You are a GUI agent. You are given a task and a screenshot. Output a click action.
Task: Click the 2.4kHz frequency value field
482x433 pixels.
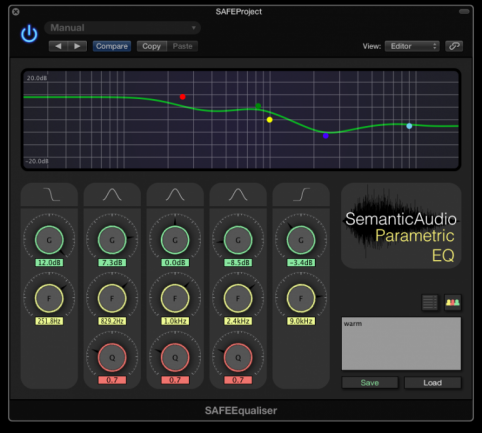pyautogui.click(x=238, y=321)
